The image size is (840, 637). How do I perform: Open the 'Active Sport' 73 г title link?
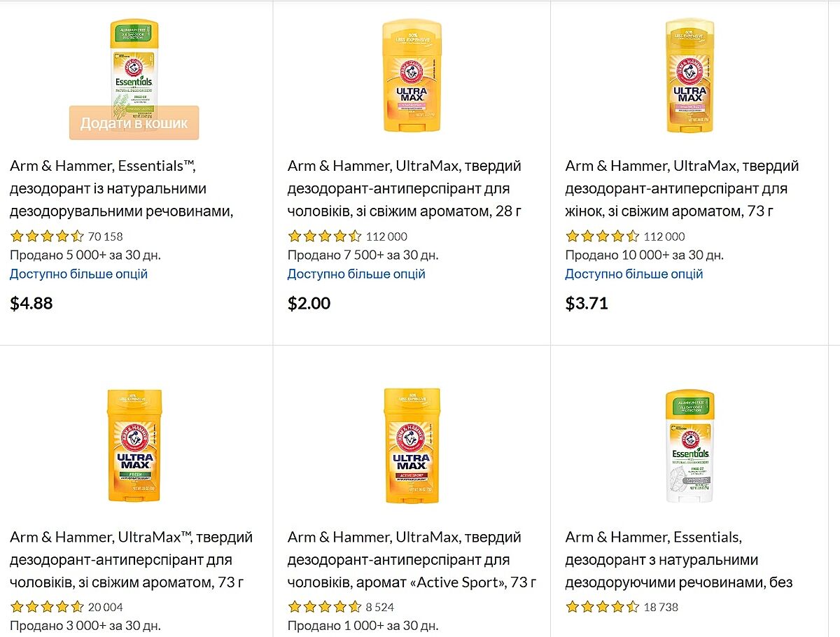click(x=412, y=559)
